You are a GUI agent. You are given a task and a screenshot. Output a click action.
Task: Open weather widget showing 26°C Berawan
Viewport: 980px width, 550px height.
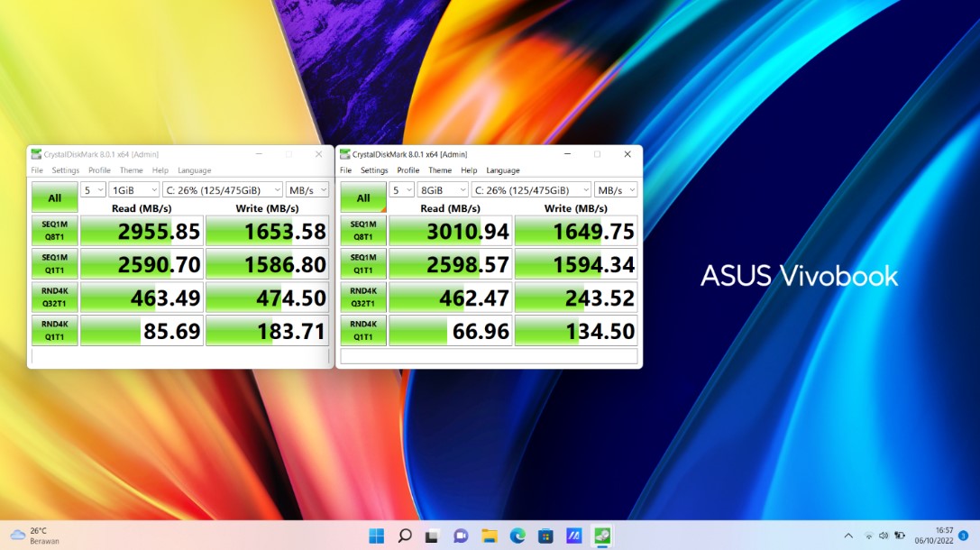35,536
